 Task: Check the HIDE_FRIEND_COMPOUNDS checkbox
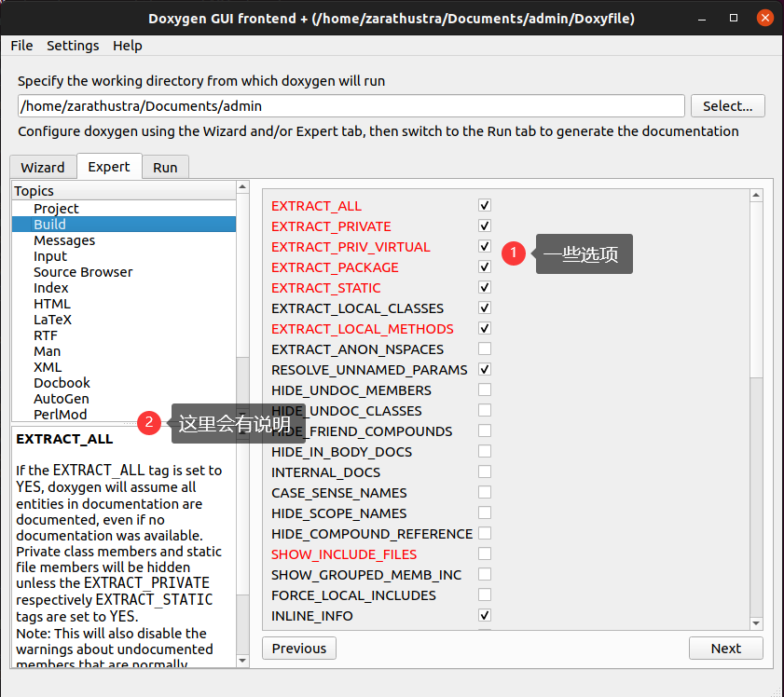click(x=484, y=430)
